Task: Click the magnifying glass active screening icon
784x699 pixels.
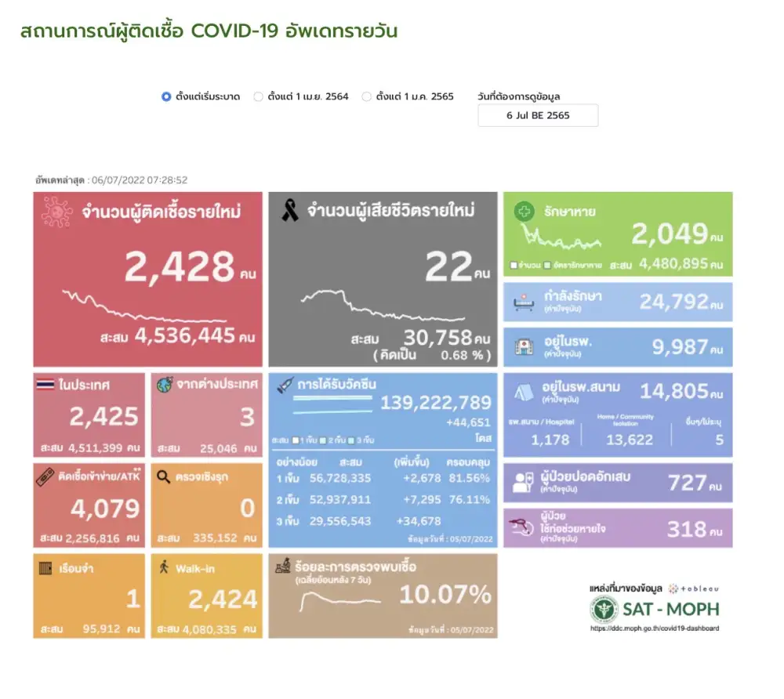Action: (163, 476)
